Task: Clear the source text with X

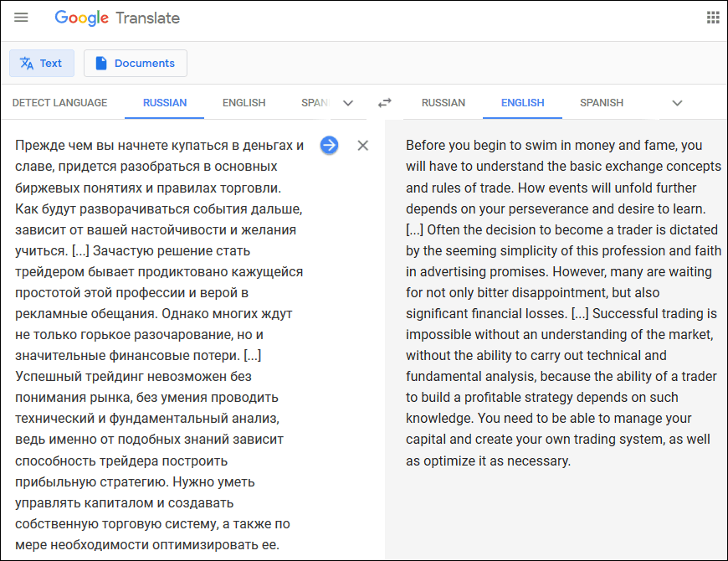Action: click(363, 146)
